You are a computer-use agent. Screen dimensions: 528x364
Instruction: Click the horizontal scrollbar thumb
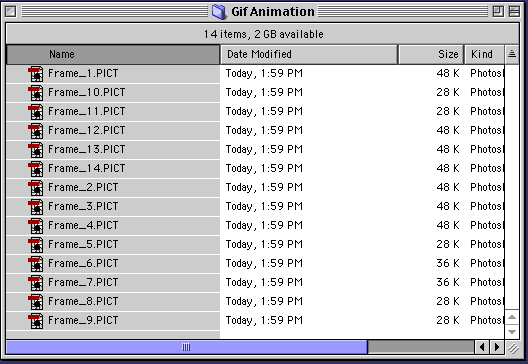(187, 347)
